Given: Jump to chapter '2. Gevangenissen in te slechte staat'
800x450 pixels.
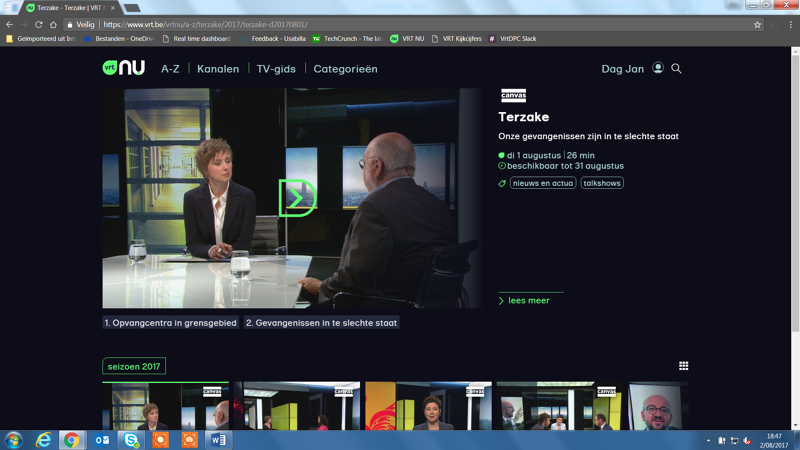Looking at the screenshot, I should pos(322,323).
